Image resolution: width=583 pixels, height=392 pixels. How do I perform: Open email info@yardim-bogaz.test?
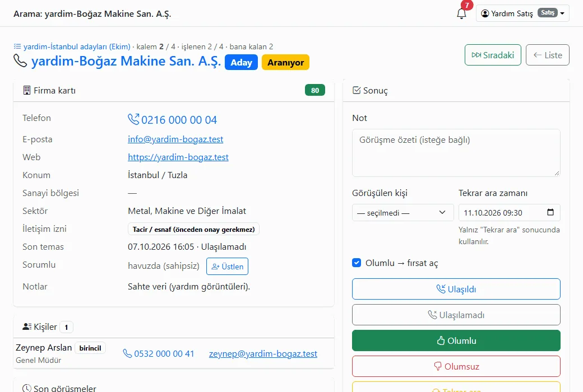tap(175, 139)
